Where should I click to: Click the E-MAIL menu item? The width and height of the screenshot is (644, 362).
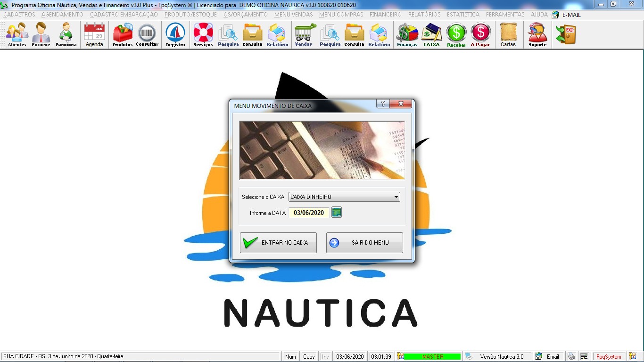[567, 15]
